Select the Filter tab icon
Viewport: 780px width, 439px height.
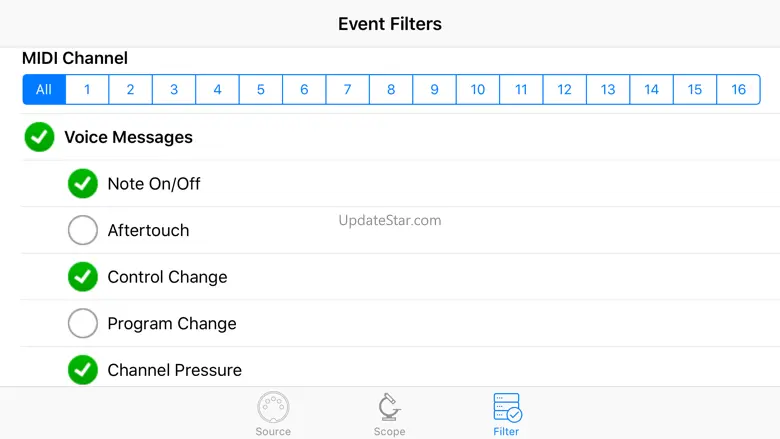(507, 407)
